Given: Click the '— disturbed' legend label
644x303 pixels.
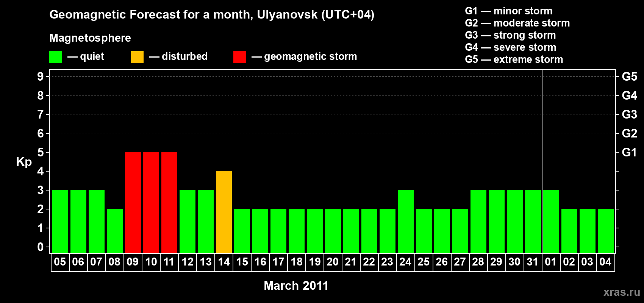Looking at the screenshot, I should coord(178,56).
